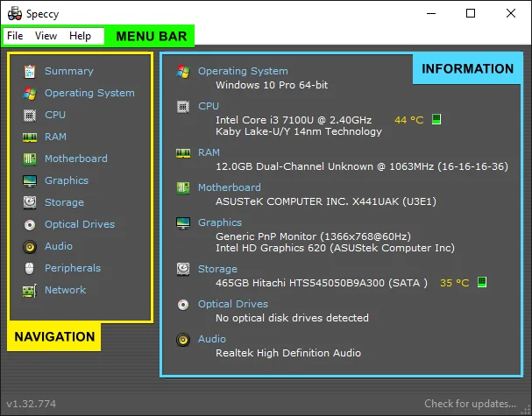
Task: Select the Peripherals mouse icon
Action: (30, 268)
